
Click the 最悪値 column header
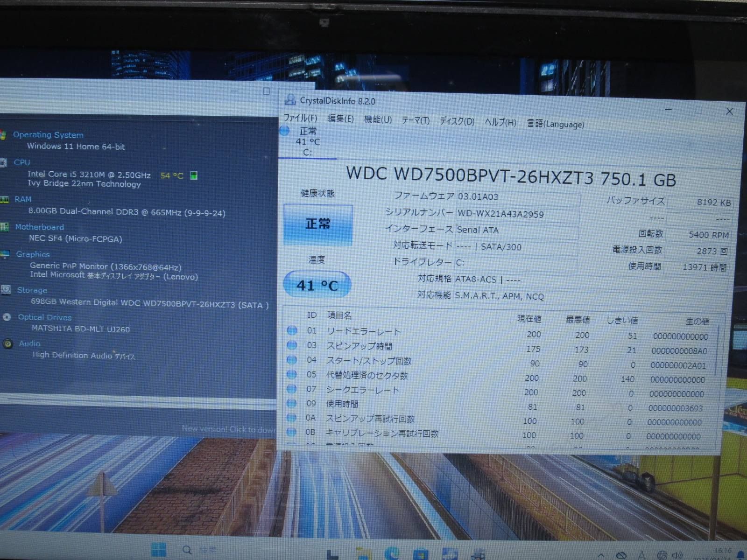(x=578, y=320)
